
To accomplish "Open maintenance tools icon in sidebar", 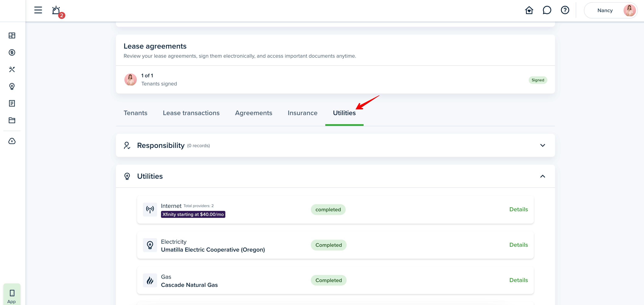I will [12, 70].
